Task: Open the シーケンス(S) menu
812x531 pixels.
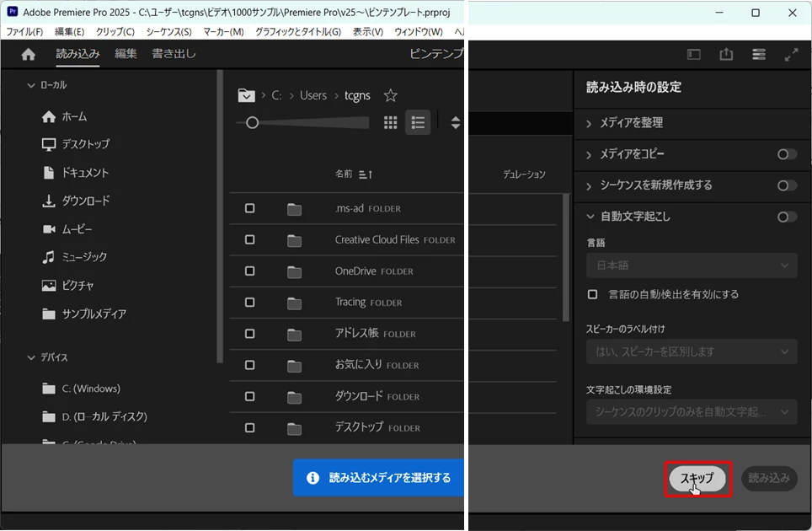Action: pos(168,31)
